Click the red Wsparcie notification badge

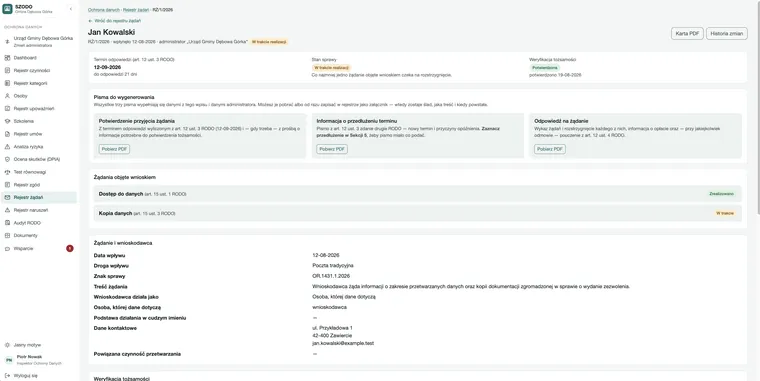click(x=70, y=248)
